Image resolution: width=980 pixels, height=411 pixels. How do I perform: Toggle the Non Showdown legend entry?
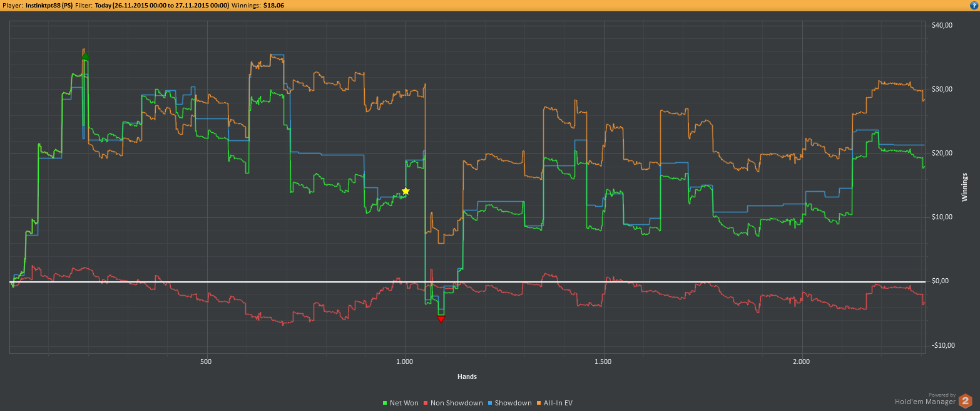pyautogui.click(x=453, y=403)
